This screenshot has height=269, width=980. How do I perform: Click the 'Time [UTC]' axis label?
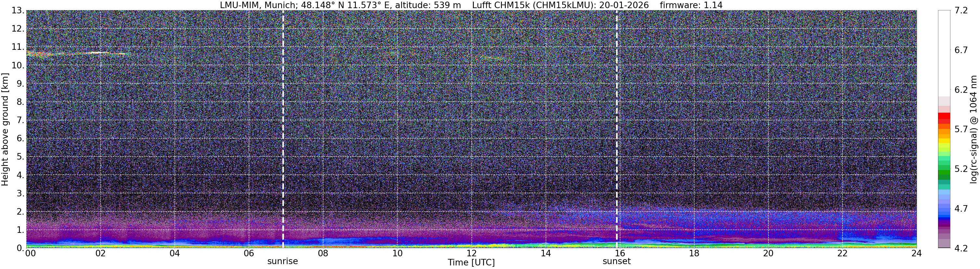point(471,262)
